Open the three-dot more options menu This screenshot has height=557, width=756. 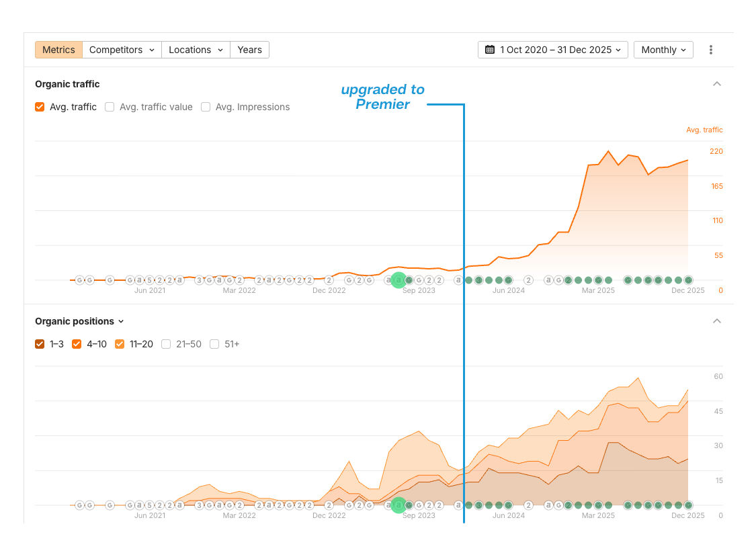point(711,50)
